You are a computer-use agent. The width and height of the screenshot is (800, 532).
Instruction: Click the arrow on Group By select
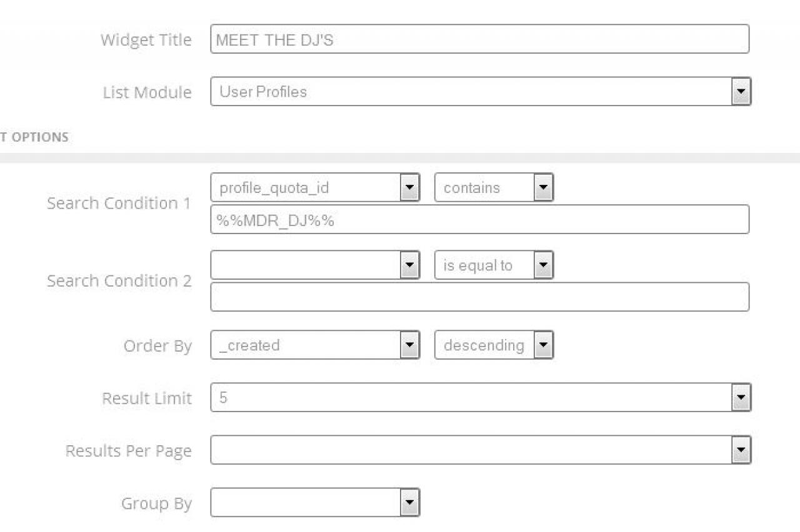(409, 503)
